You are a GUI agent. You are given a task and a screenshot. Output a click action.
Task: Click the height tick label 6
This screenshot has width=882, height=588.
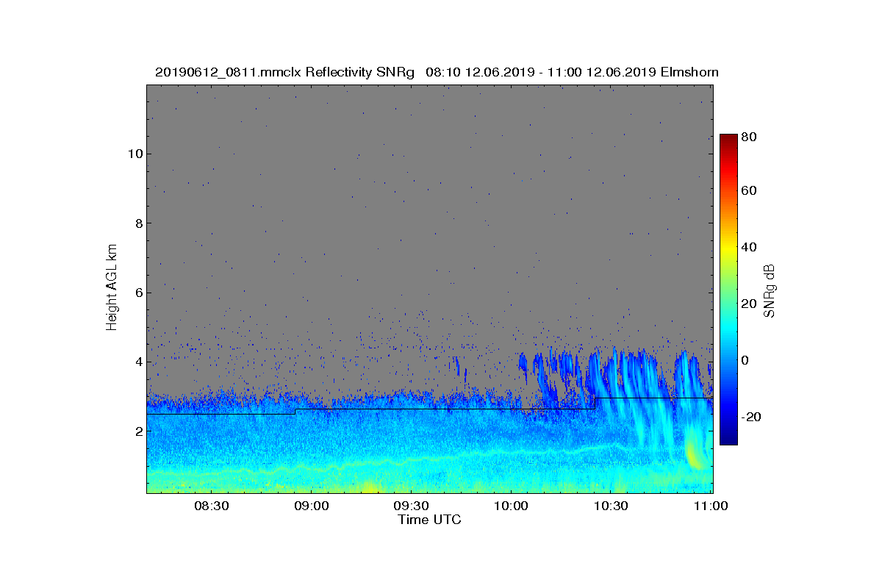tap(137, 293)
